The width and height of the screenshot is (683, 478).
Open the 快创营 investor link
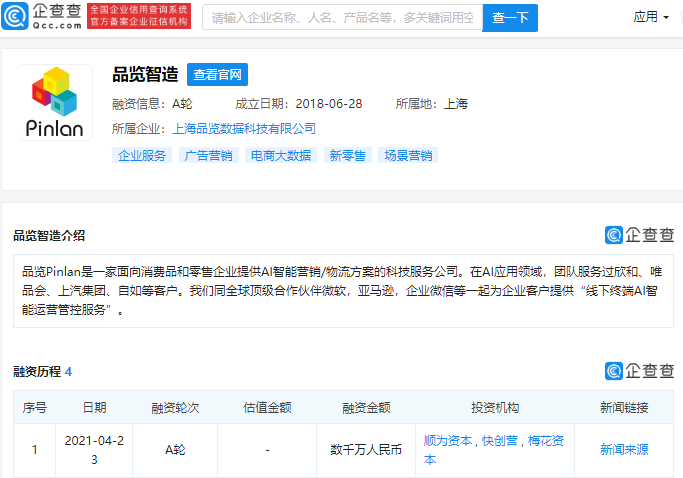coord(500,441)
